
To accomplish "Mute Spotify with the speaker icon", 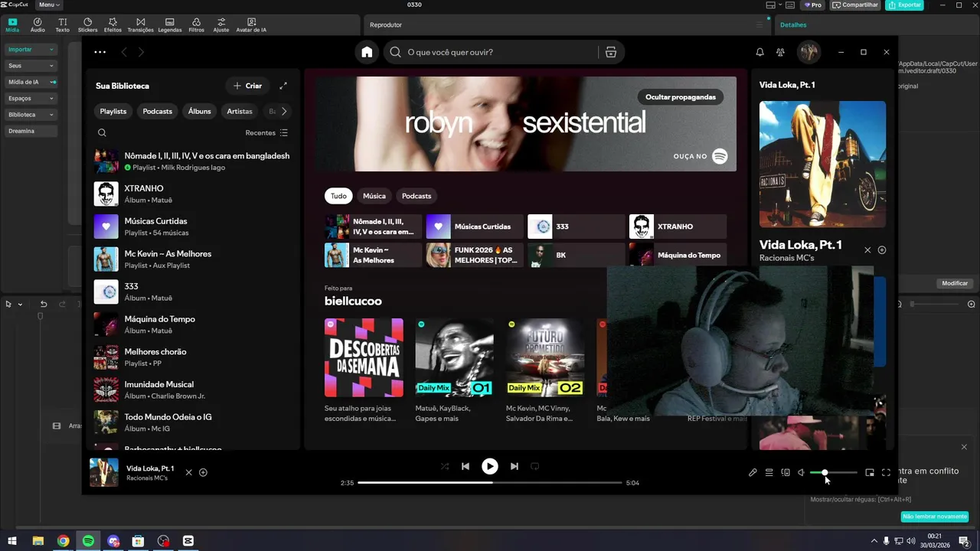I will tap(801, 473).
